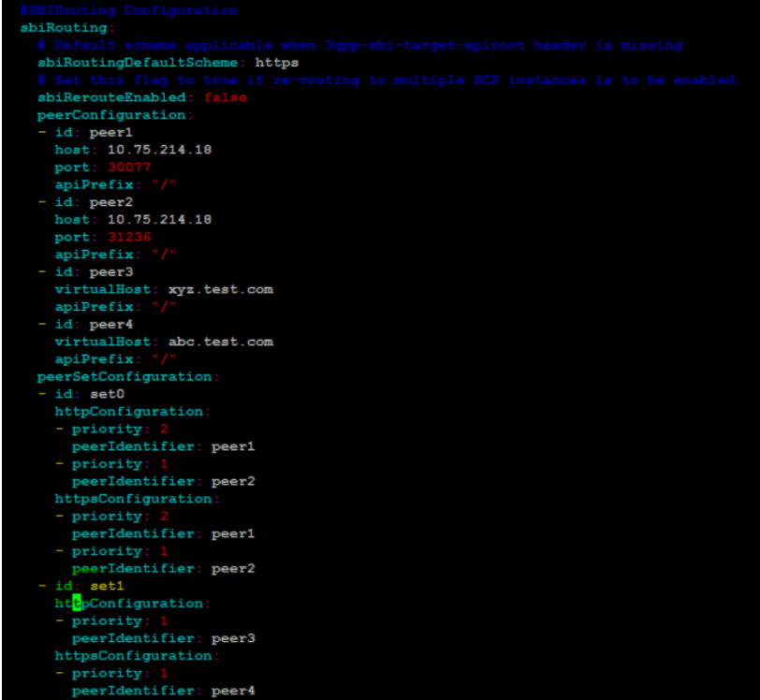The image size is (760, 700).
Task: Click the httpsConfiguration key under set0
Action: pos(131,498)
